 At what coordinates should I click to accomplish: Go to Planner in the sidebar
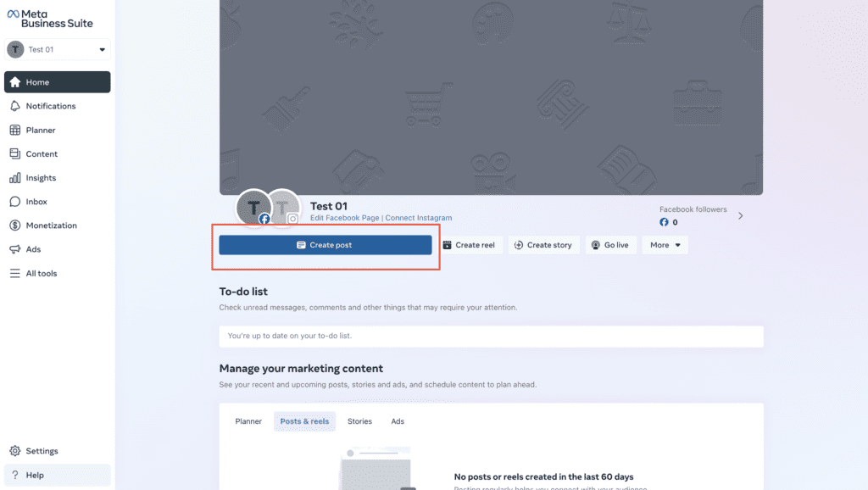tap(58, 130)
